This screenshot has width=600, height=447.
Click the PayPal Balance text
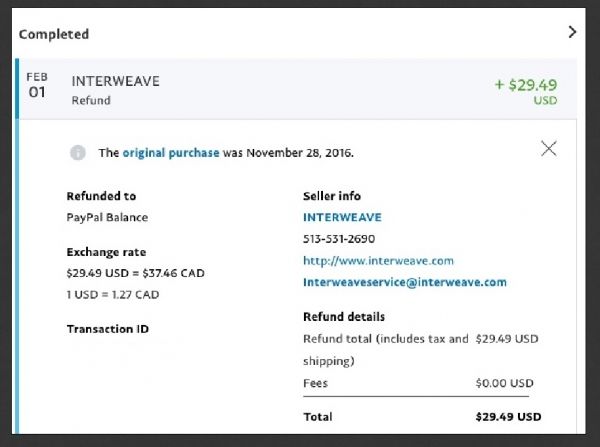107,217
